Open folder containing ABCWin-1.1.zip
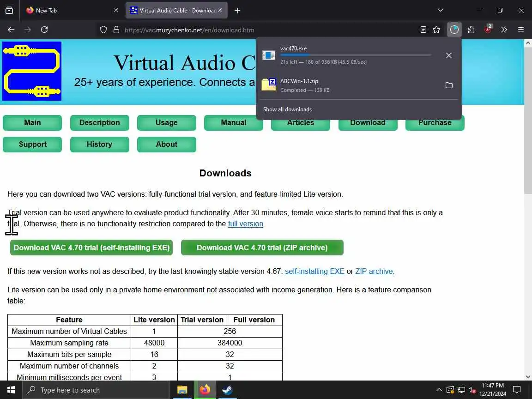 tap(448, 85)
